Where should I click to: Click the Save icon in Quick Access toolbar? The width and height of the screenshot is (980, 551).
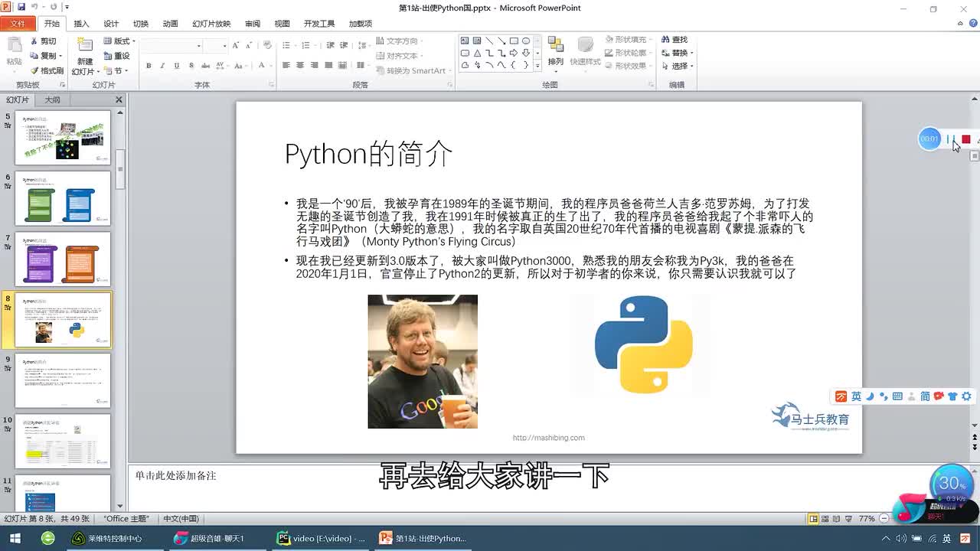click(21, 7)
